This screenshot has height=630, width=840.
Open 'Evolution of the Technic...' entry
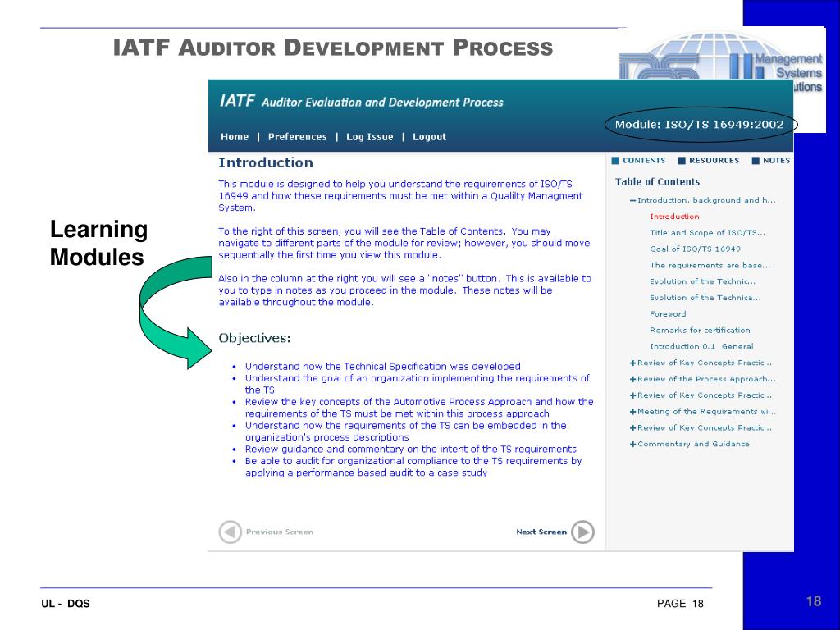(x=702, y=281)
